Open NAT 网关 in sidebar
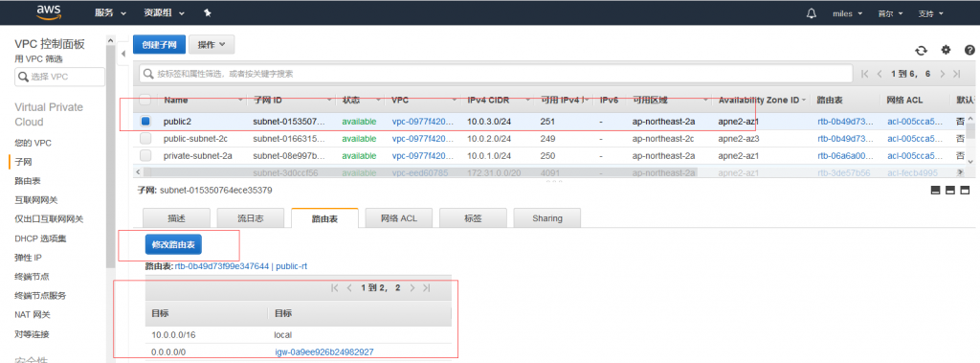 click(32, 315)
